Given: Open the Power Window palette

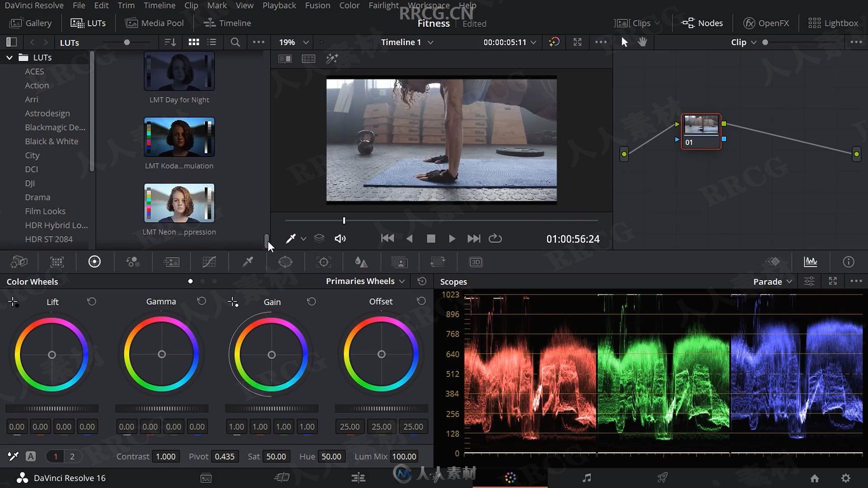Looking at the screenshot, I should [x=285, y=262].
